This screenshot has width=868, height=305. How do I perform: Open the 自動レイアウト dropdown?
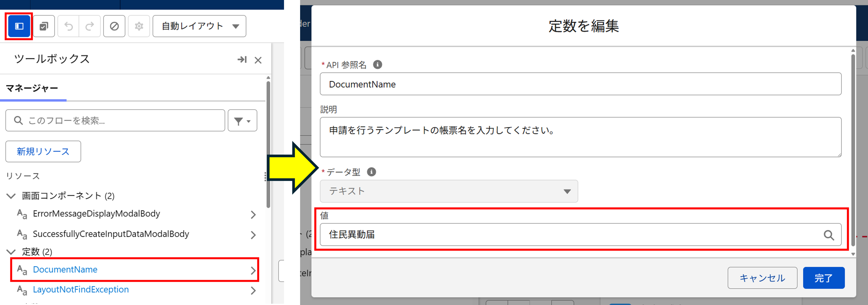tap(200, 26)
